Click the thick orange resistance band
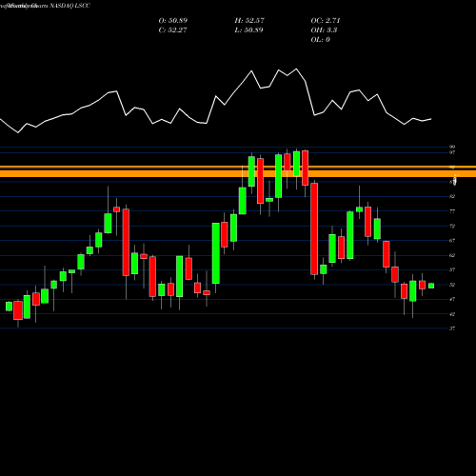 click(x=238, y=173)
